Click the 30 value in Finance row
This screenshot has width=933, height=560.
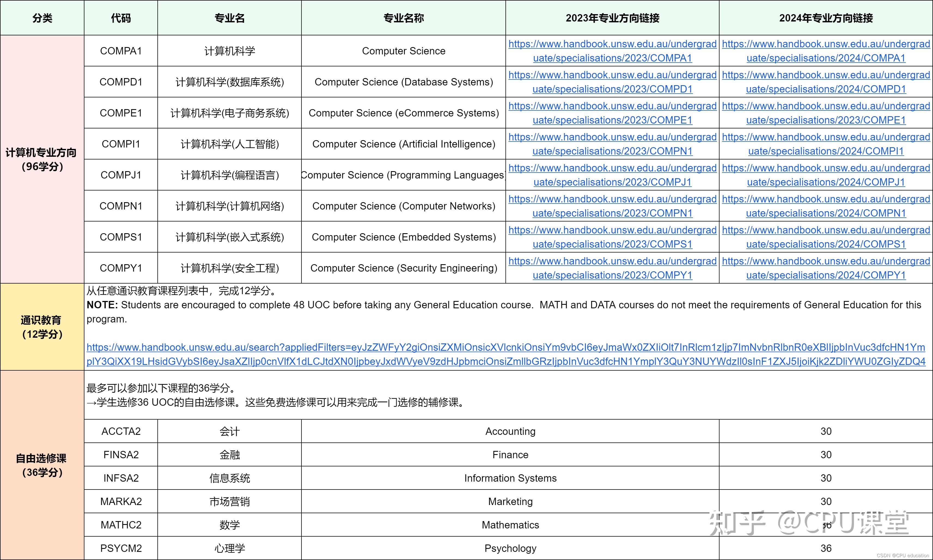[826, 454]
